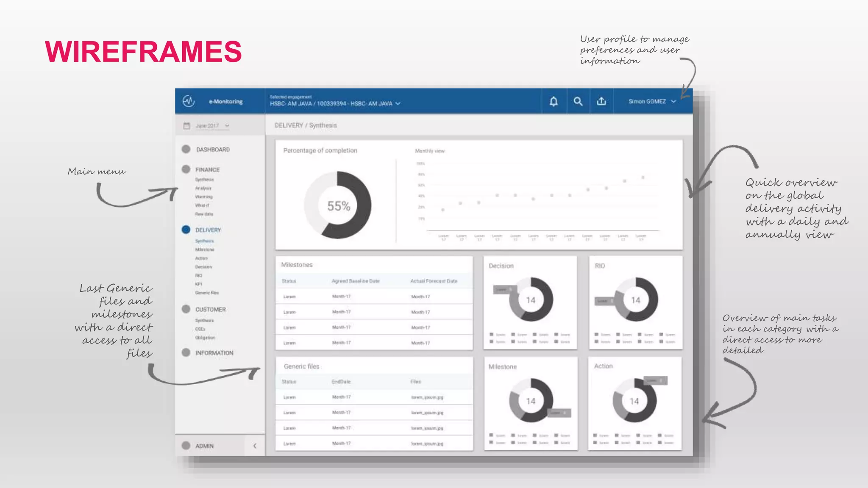Viewport: 868px width, 488px height.
Task: Click the e-Monitoring logo icon
Action: [x=189, y=101]
